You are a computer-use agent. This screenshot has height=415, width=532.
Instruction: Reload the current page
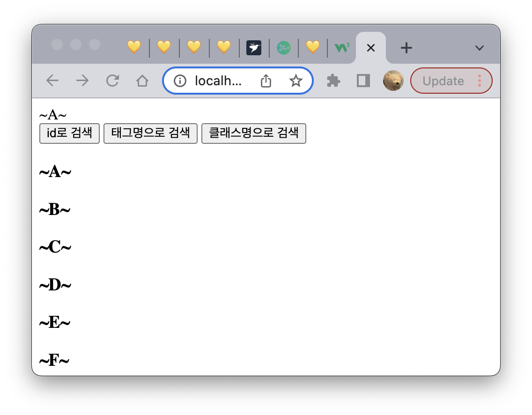[112, 81]
